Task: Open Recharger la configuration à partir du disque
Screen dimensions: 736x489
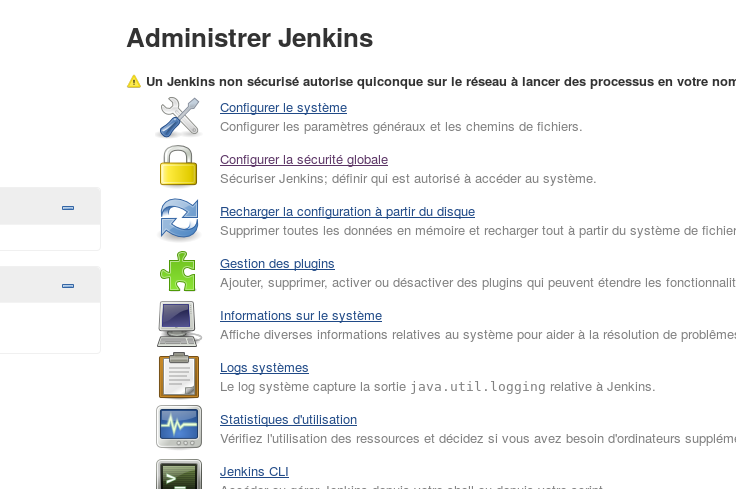Action: [x=347, y=212]
